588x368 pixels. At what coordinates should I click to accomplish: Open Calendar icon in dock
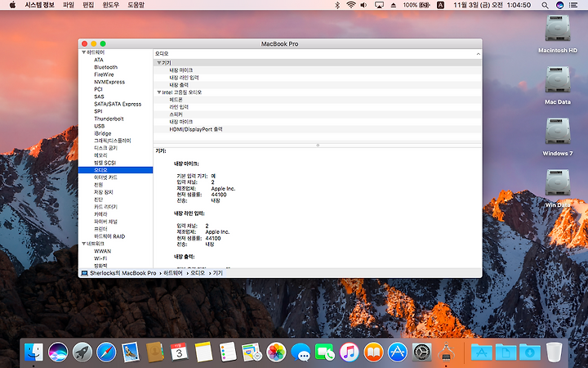tap(179, 352)
